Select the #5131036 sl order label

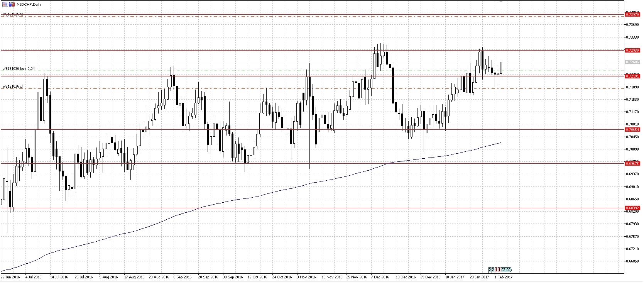tap(13, 86)
